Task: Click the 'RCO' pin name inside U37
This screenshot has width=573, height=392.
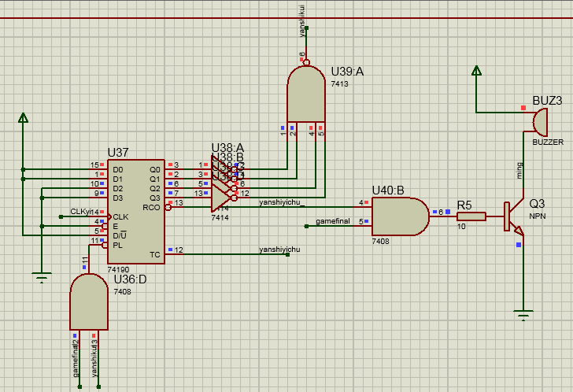Action: [151, 208]
